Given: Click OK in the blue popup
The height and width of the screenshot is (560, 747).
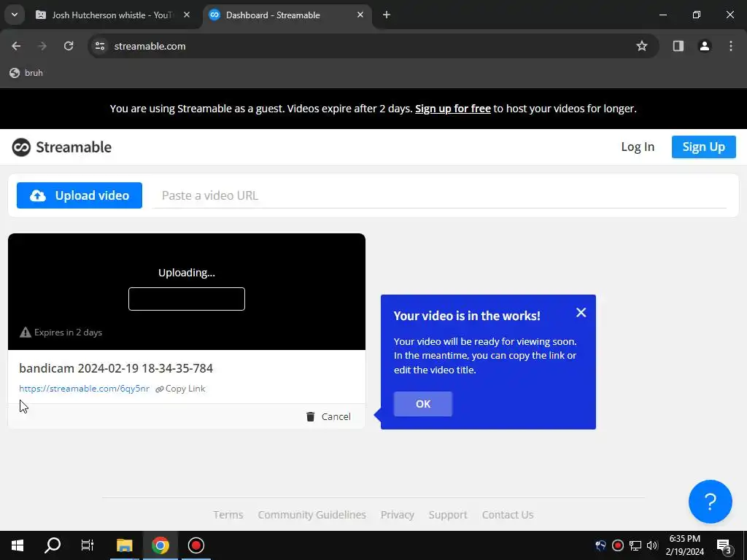Looking at the screenshot, I should 423,404.
